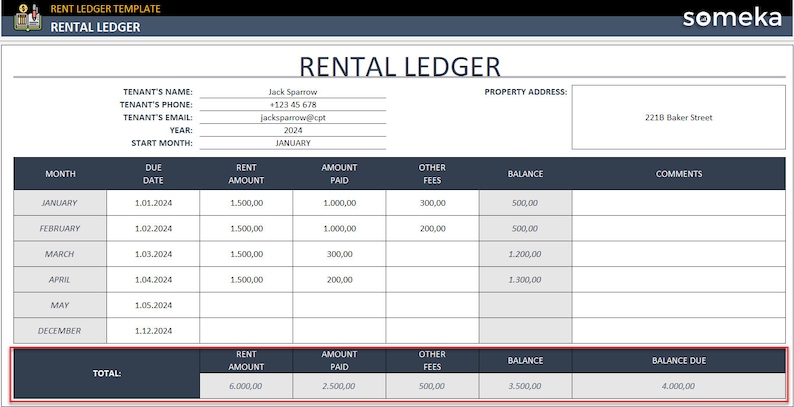Select total balance 3.500,00
The height and width of the screenshot is (407, 794).
[x=526, y=386]
